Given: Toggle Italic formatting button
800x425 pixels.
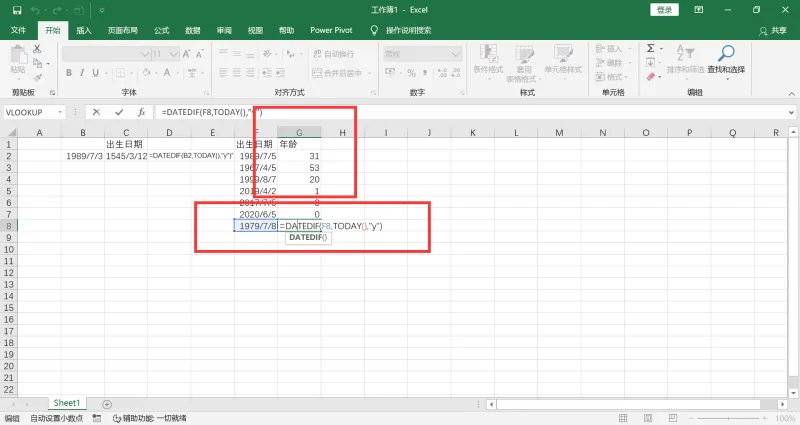Looking at the screenshot, I should (x=82, y=73).
